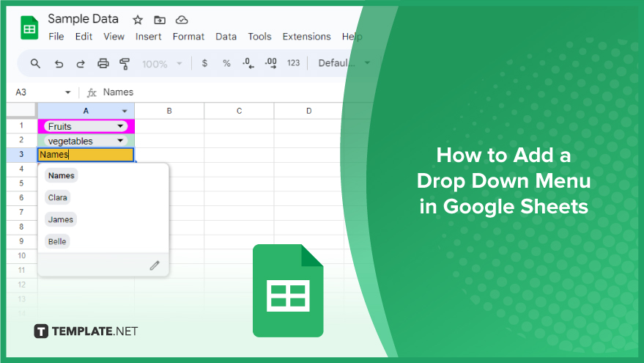Select row 10 header
Viewport: 644px width, 363px height.
(21, 256)
